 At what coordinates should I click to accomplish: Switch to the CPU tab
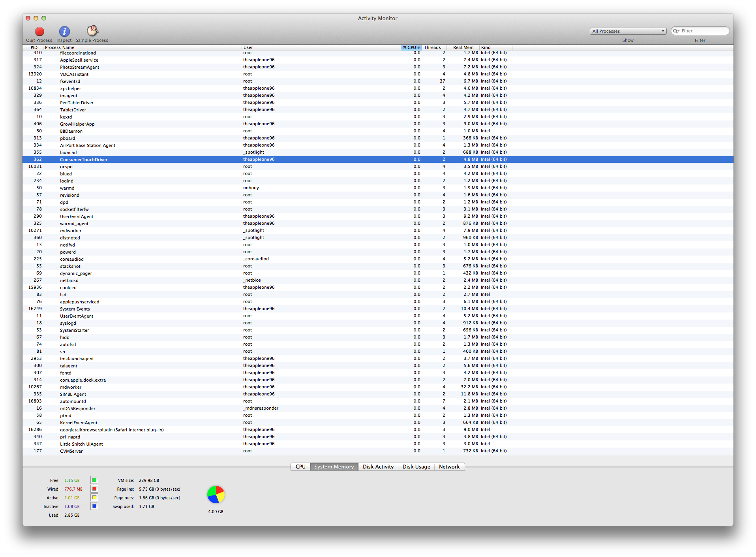pos(300,467)
